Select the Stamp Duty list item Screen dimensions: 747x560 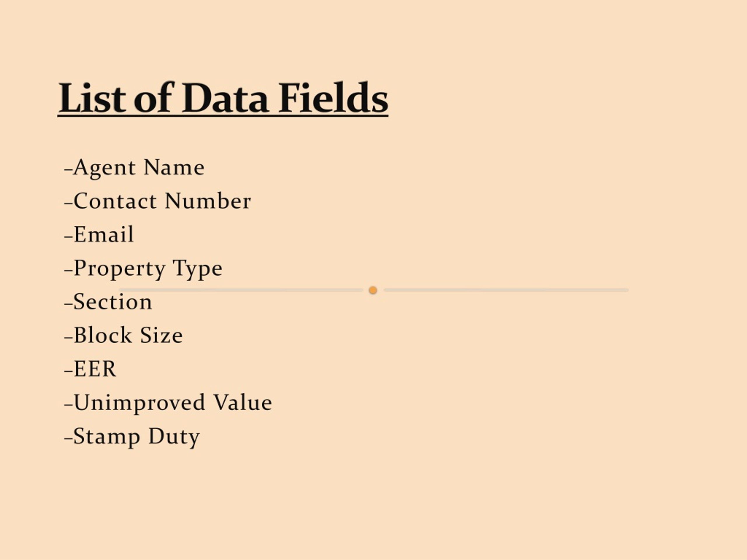[x=132, y=437]
